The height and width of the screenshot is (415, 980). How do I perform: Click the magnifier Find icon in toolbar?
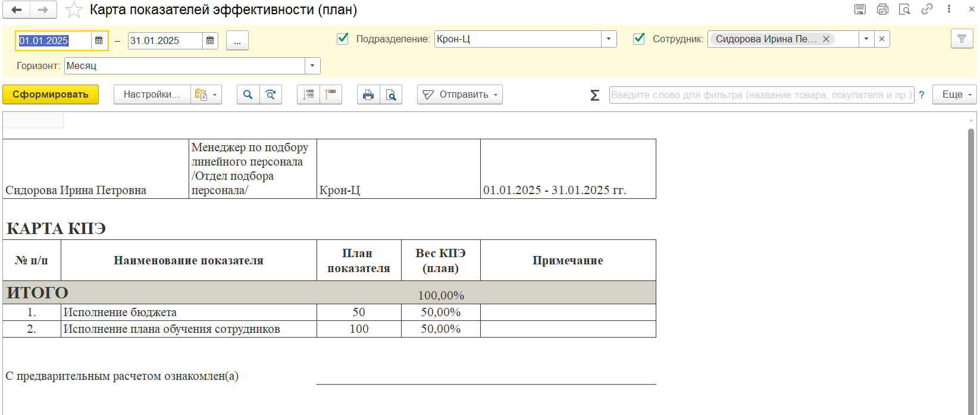point(248,95)
